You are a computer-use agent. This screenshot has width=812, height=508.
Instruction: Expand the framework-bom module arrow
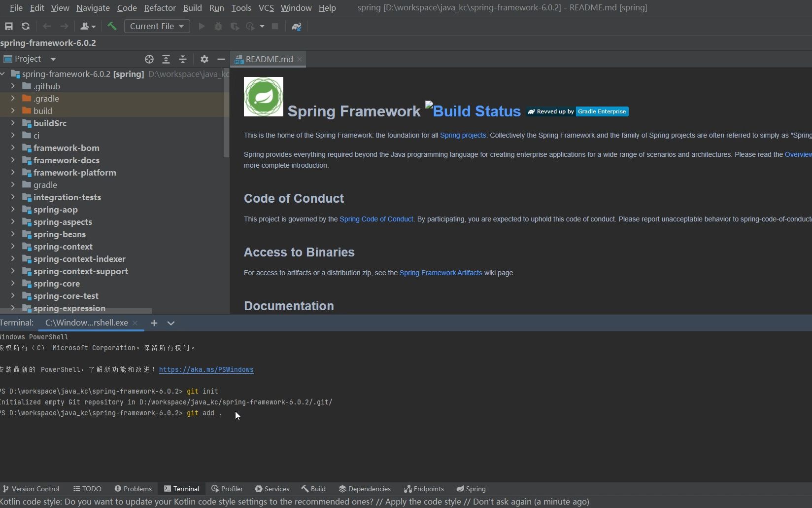click(13, 147)
